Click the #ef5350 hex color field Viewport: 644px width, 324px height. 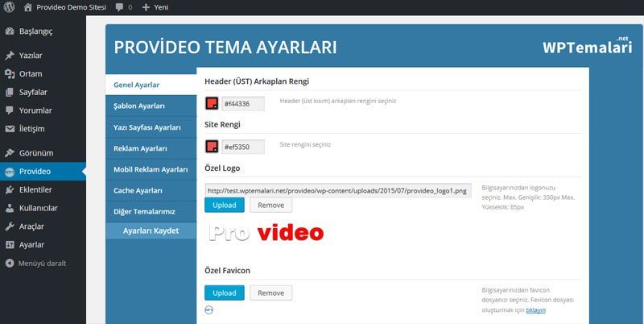tap(243, 147)
